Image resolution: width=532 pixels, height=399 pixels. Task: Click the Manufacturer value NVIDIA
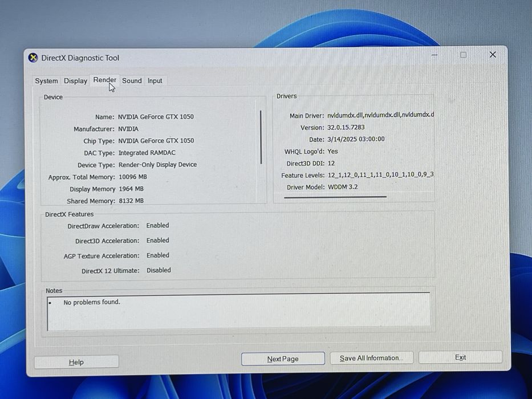click(x=128, y=129)
